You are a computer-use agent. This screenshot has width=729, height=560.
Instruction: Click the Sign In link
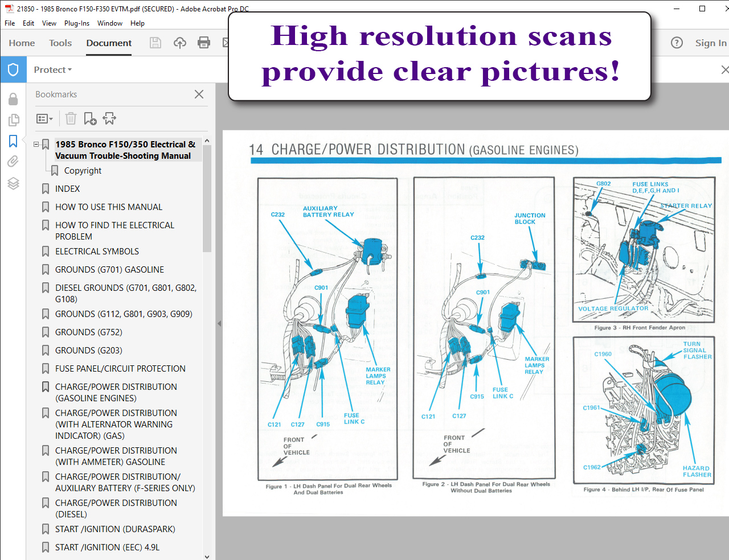(711, 43)
